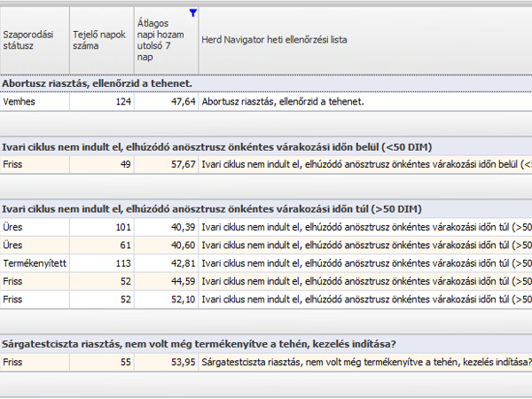Collapse the Abortusz riasztás group header
Viewport: 532px width, 399px height.
coord(98,83)
